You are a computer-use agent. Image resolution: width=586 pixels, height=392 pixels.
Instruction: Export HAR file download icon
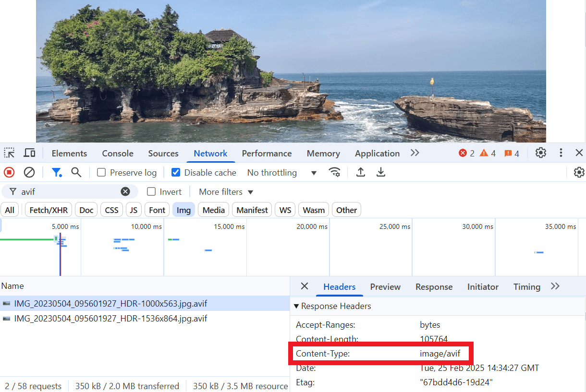pyautogui.click(x=381, y=172)
